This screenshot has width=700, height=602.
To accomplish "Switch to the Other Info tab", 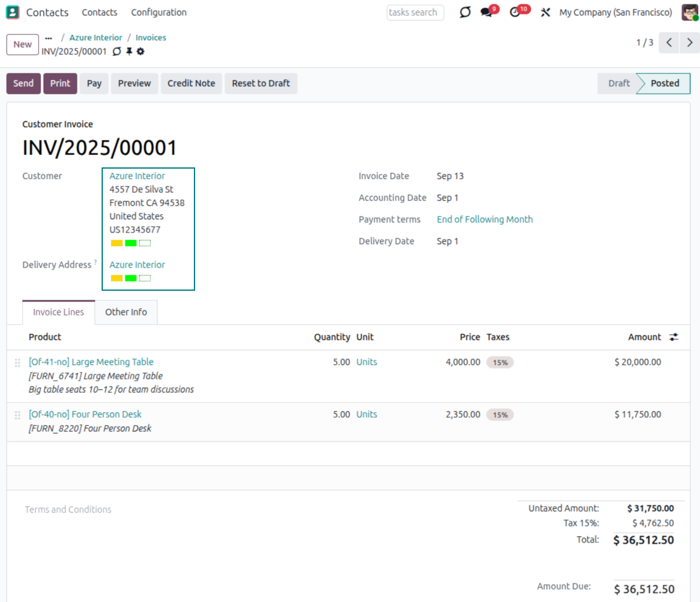I will [126, 312].
